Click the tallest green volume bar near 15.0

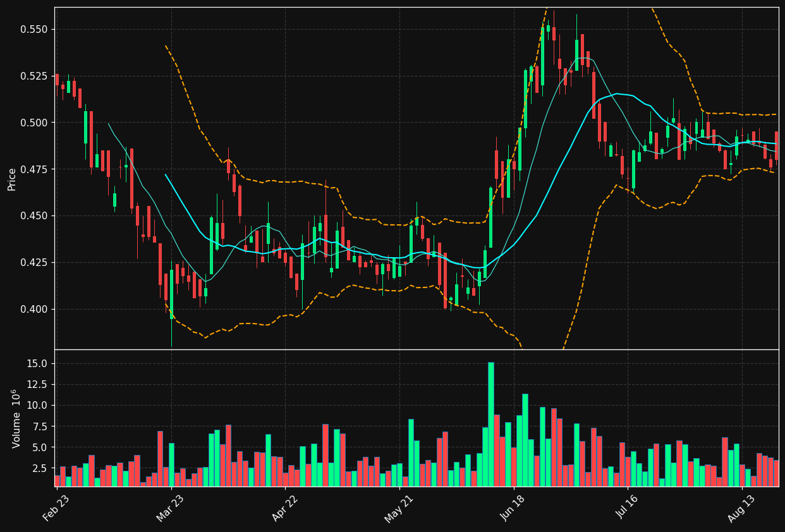490,424
